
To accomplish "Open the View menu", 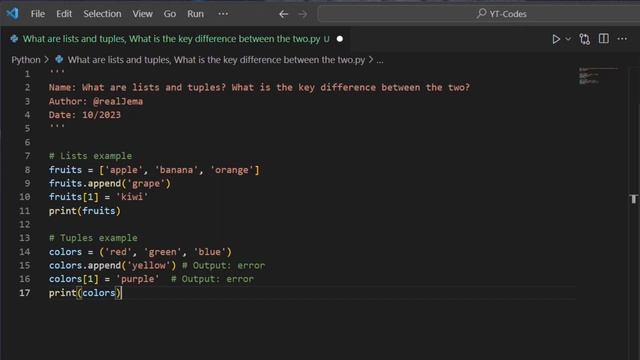I will (x=142, y=14).
